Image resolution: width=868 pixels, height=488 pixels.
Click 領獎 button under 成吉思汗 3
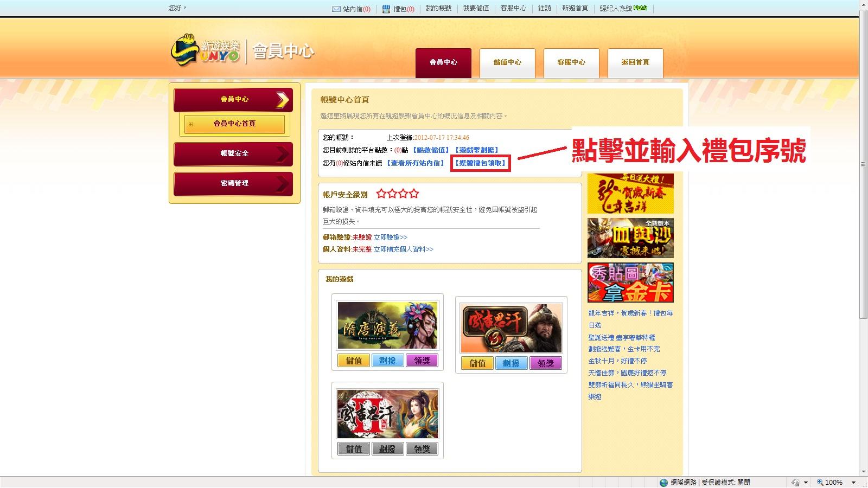(x=545, y=363)
